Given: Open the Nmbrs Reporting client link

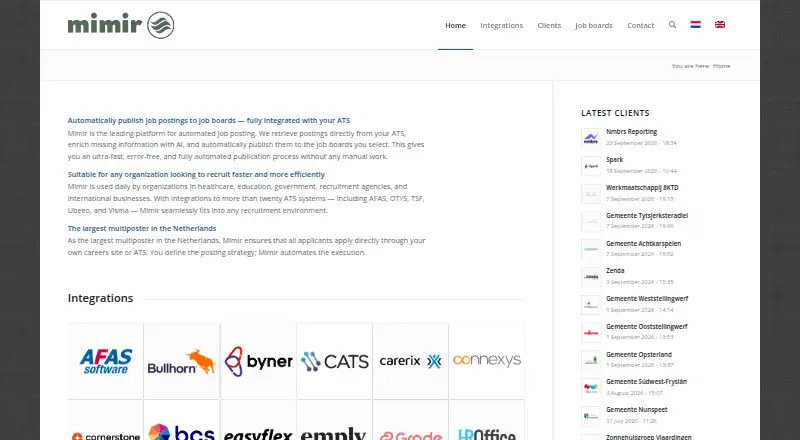Looking at the screenshot, I should point(632,132).
